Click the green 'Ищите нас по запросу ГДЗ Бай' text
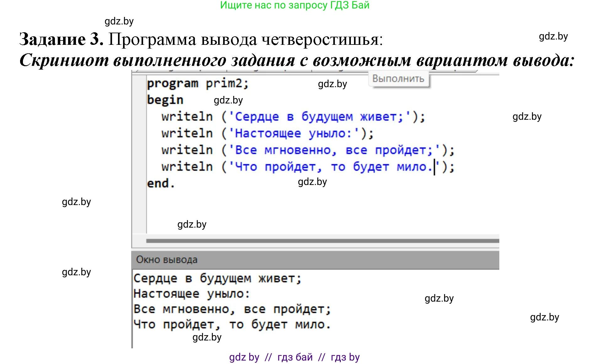This screenshot has height=364, width=590. (x=295, y=5)
